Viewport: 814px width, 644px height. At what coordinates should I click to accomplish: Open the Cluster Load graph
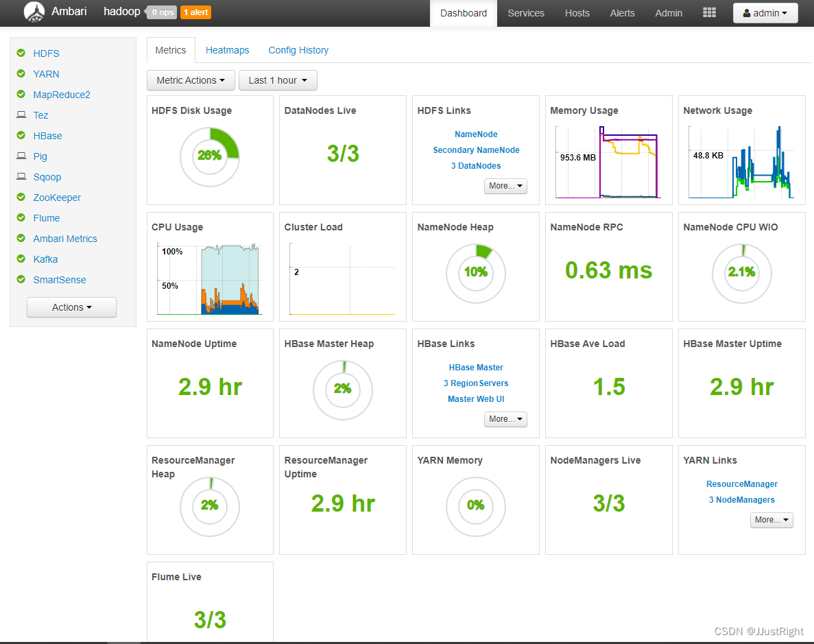pos(343,279)
